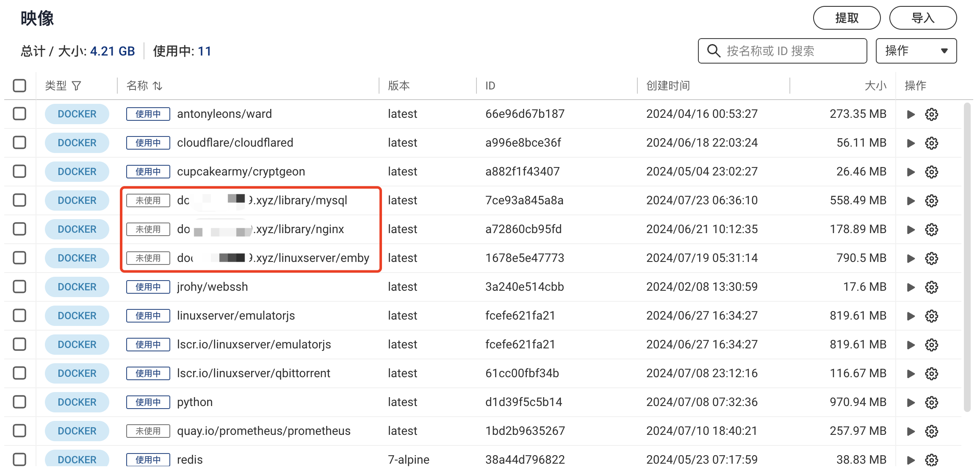The image size is (980, 473).
Task: Toggle the select-all checkbox in header
Action: [x=19, y=86]
